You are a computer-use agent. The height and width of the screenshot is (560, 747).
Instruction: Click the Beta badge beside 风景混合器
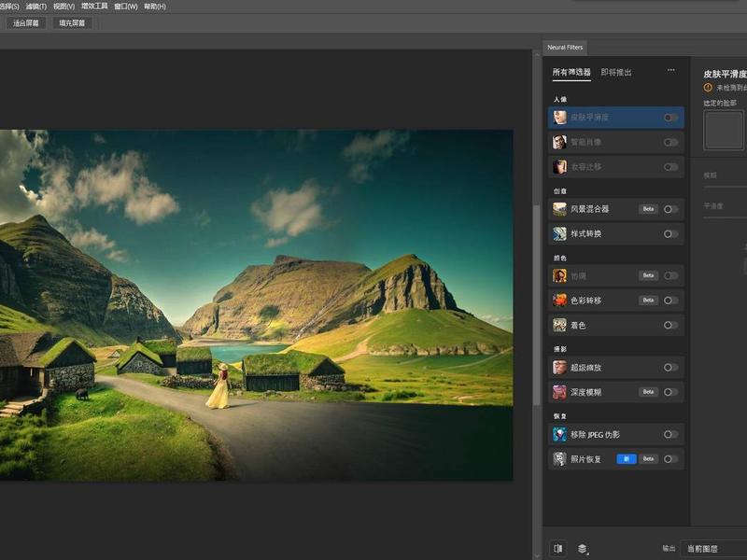(648, 209)
